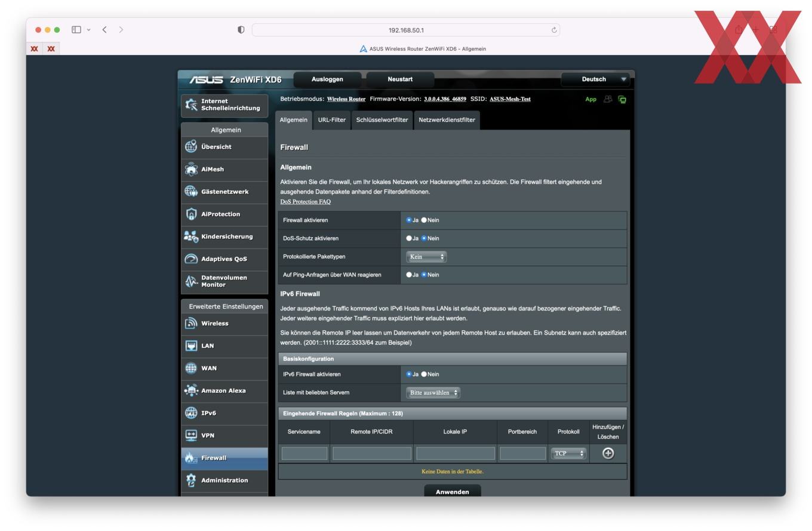Click the LAN sidebar icon
Viewport: 812px width, 531px height.
191,346
